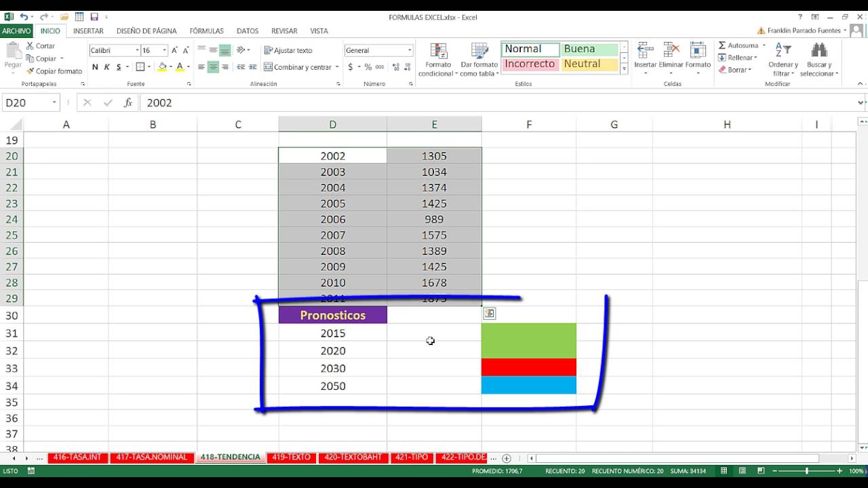The width and height of the screenshot is (868, 488).
Task: Apply the Incorrecto cell style
Action: pos(531,64)
